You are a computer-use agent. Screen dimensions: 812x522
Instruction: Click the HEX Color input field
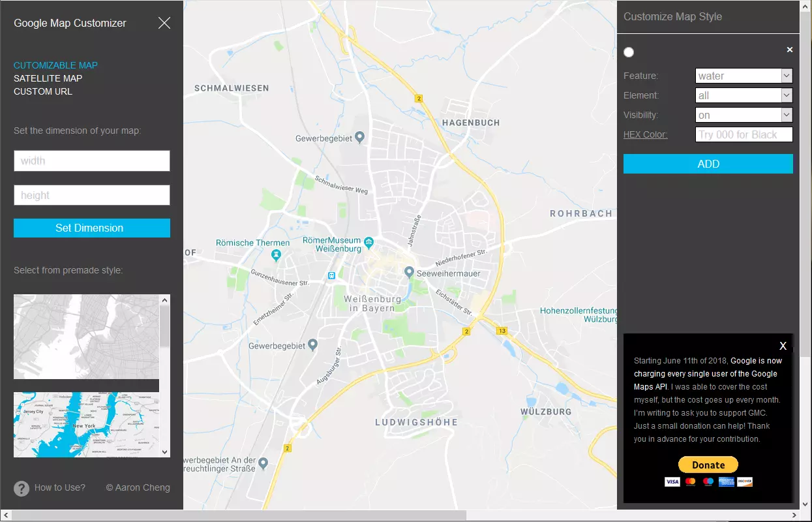tap(744, 134)
